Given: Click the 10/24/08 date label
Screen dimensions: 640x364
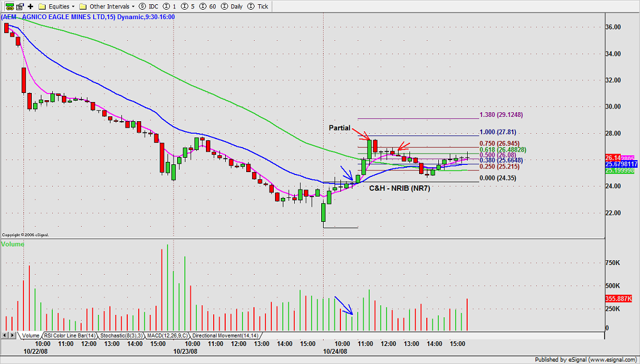Looking at the screenshot, I should (335, 351).
